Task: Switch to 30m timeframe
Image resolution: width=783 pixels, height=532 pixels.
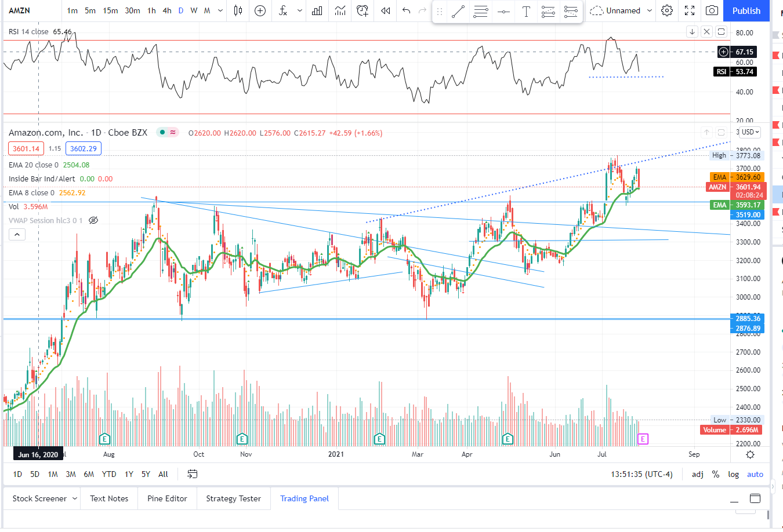Action: 132,10
